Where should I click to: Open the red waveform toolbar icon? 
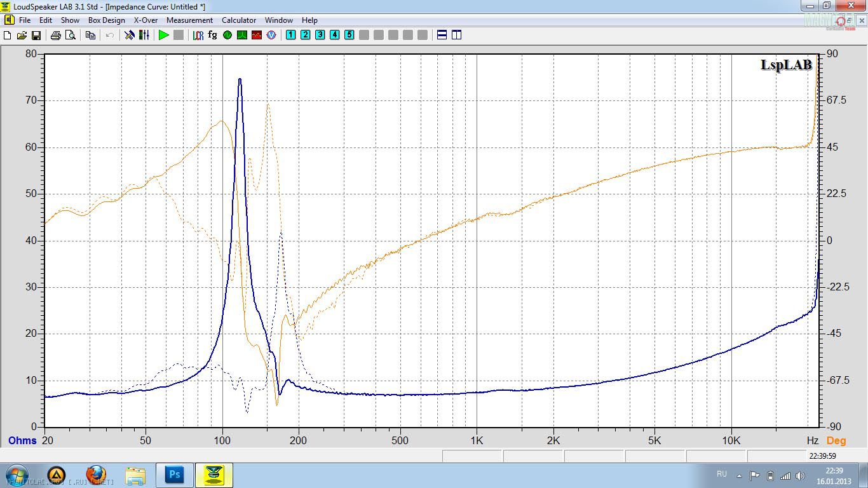click(x=256, y=35)
